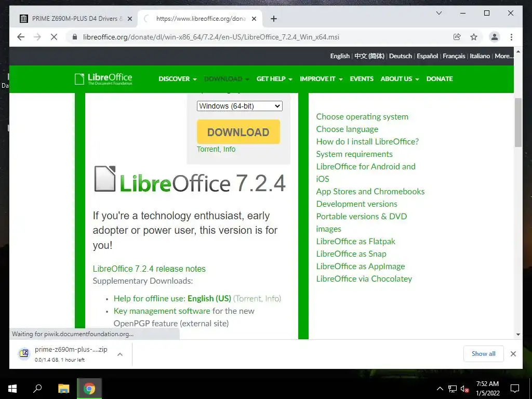Show hidden system tray icons
Viewport: 532px width, 399px height.
click(440, 389)
